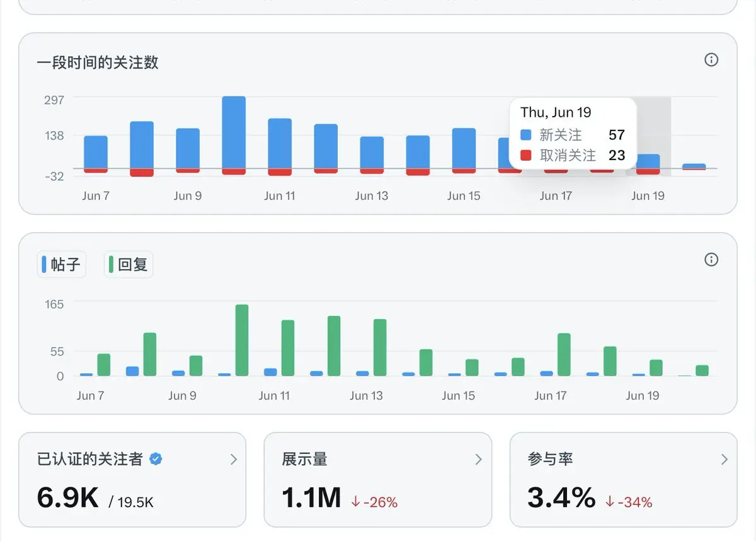Screen dimensions: 756x541
Task: Toggle the 帖子 series legend chip
Action: (x=62, y=264)
